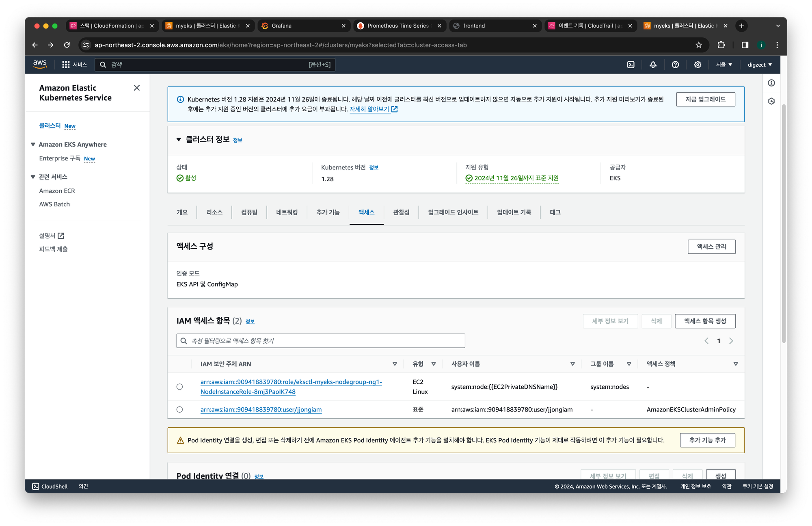812x526 pixels.
Task: Click the access entry filter search field
Action: click(x=321, y=341)
